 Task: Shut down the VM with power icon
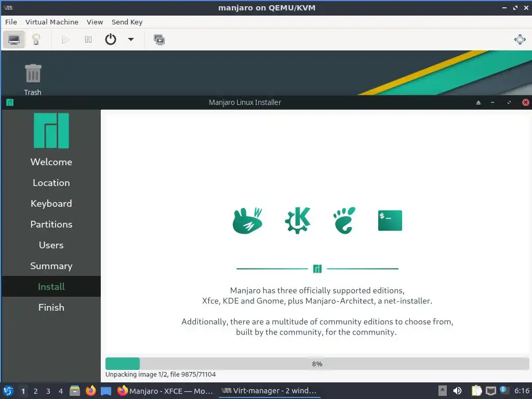111,39
